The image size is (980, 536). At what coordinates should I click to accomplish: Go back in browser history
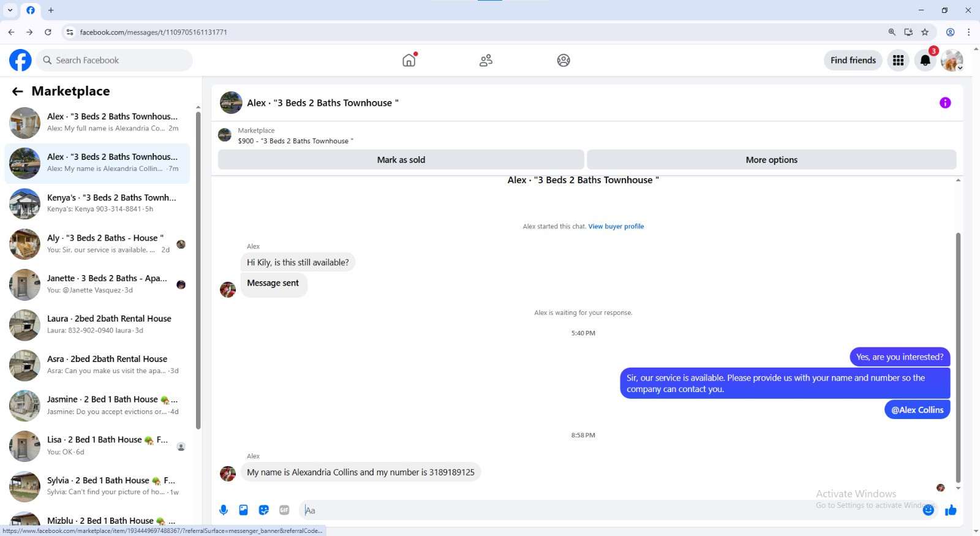pos(11,32)
